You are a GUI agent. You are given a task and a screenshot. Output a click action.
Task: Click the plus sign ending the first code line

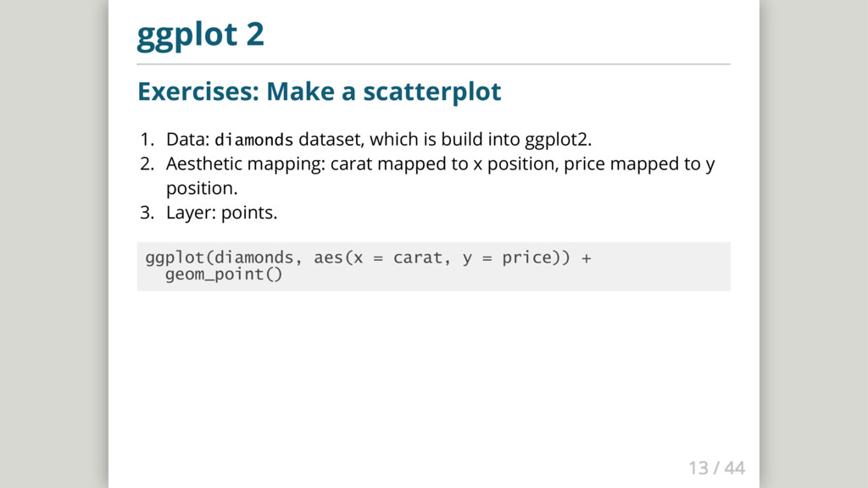coord(587,258)
